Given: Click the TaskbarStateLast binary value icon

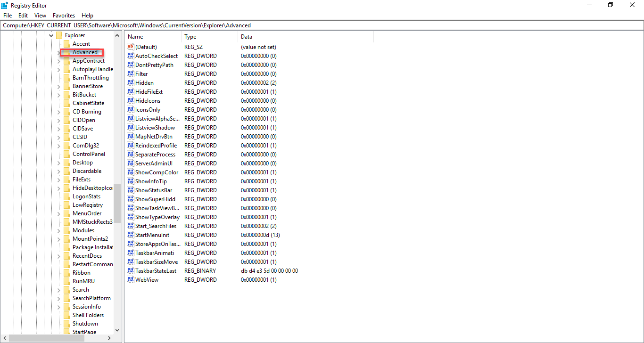Looking at the screenshot, I should pos(131,271).
